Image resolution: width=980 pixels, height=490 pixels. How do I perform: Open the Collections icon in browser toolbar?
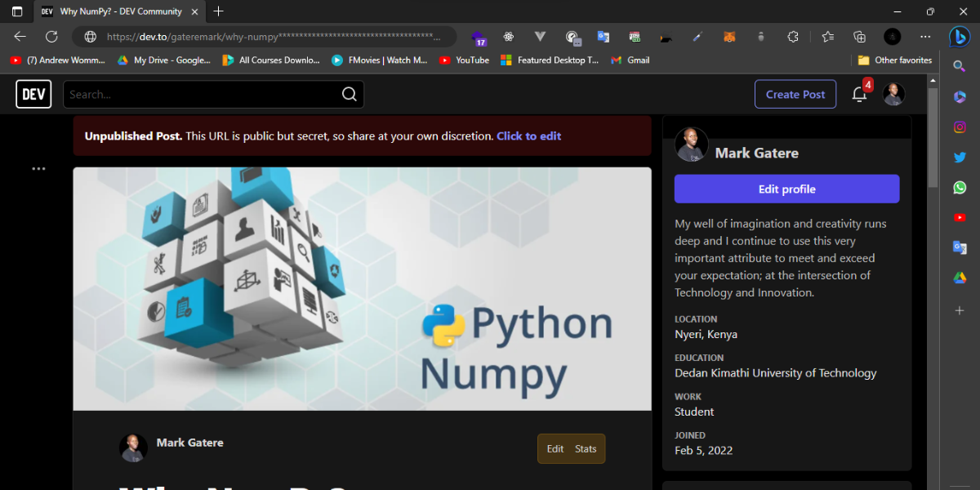(859, 37)
